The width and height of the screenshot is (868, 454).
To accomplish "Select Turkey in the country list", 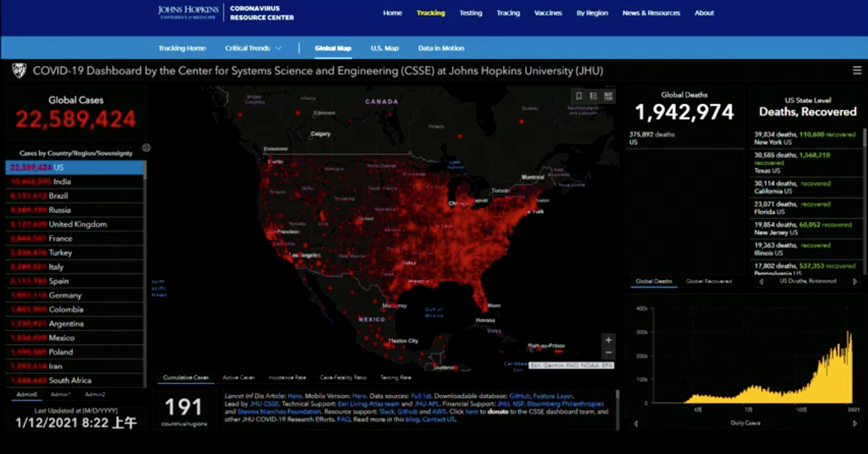I will (75, 253).
